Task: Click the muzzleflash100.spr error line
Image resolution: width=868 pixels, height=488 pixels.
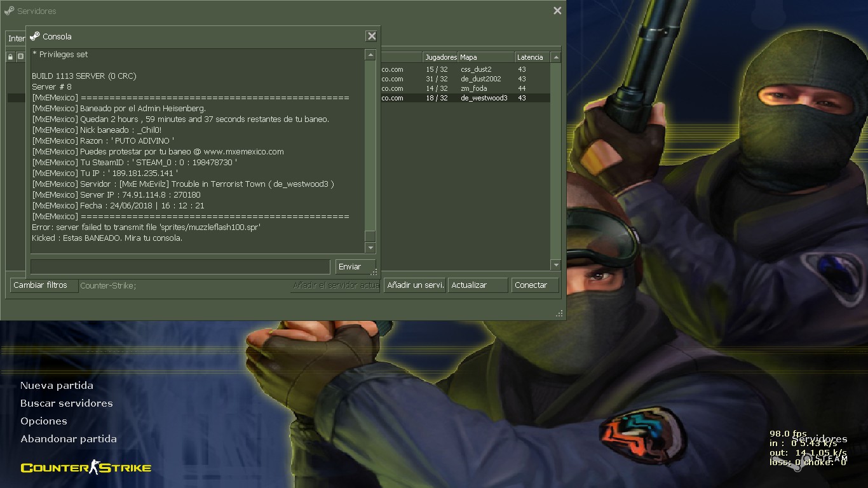Action: pyautogui.click(x=146, y=227)
